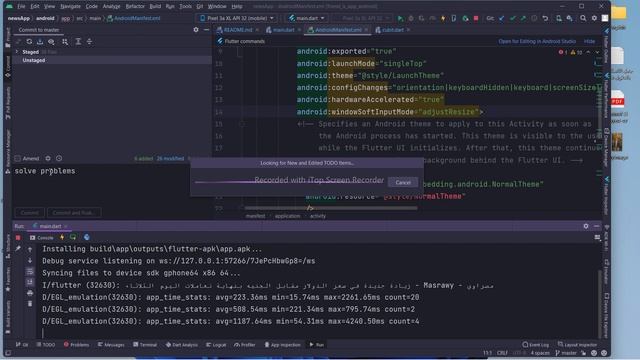Click Hot Restart green icon in Run panel

(73, 238)
